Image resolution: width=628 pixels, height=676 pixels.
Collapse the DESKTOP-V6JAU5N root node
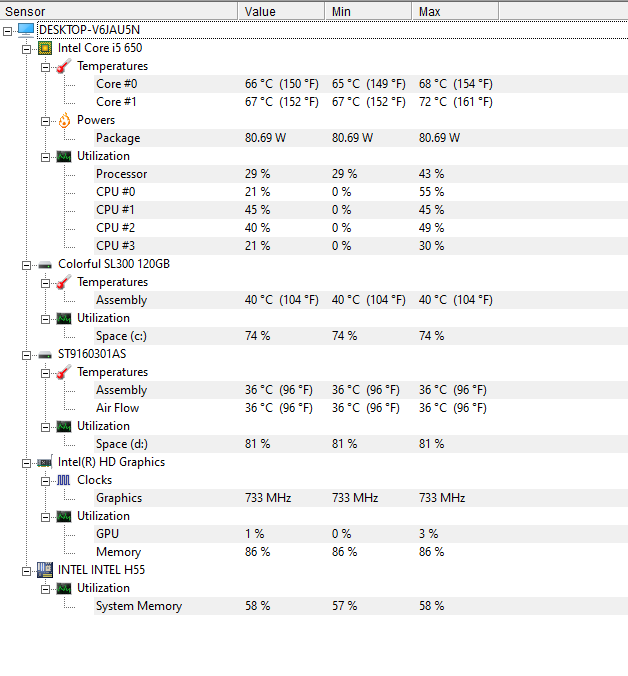tap(7, 31)
